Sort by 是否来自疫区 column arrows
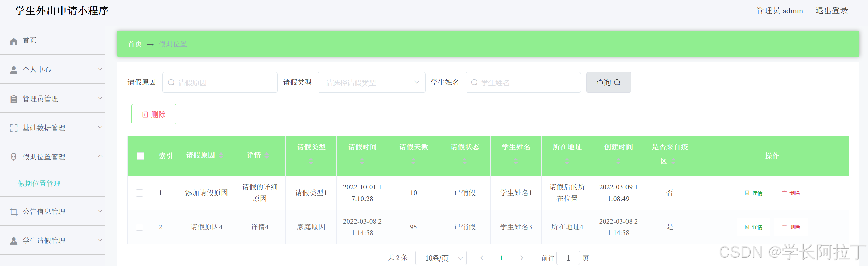 point(673,161)
